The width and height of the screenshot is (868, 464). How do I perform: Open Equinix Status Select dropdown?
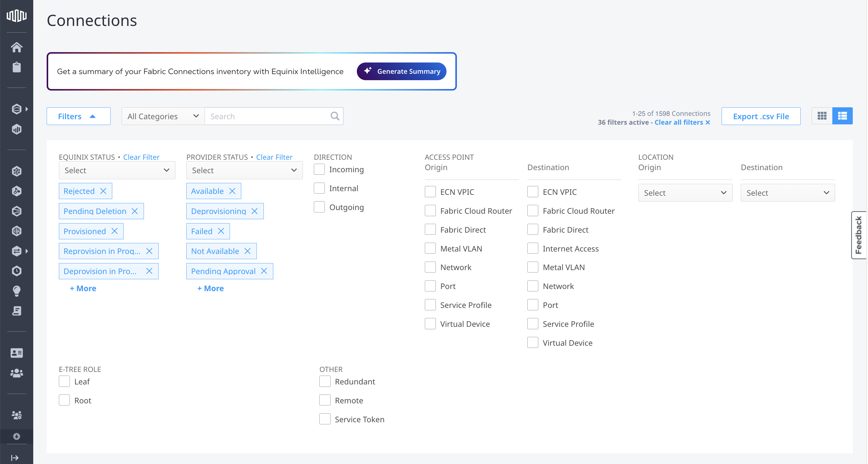click(x=117, y=170)
